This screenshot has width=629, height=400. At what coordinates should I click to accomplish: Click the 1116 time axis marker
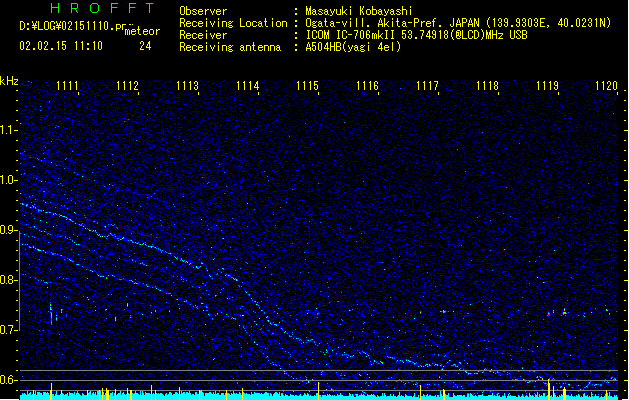pos(367,86)
